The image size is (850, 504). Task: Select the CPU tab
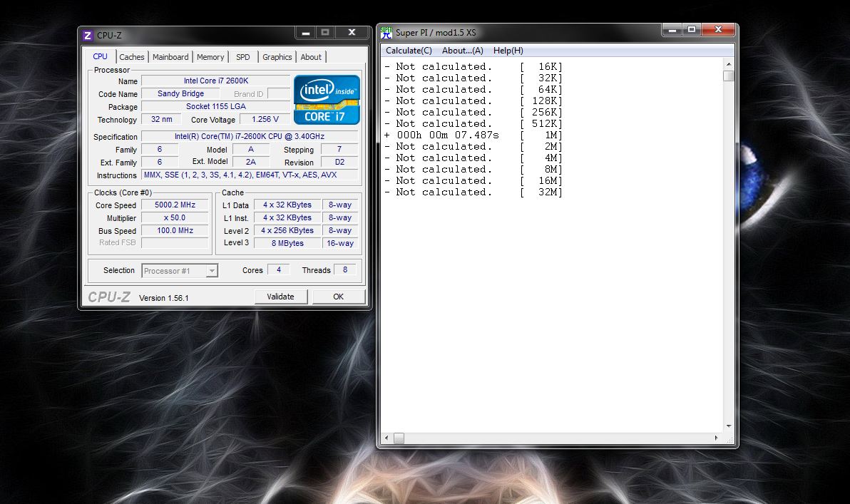point(101,56)
